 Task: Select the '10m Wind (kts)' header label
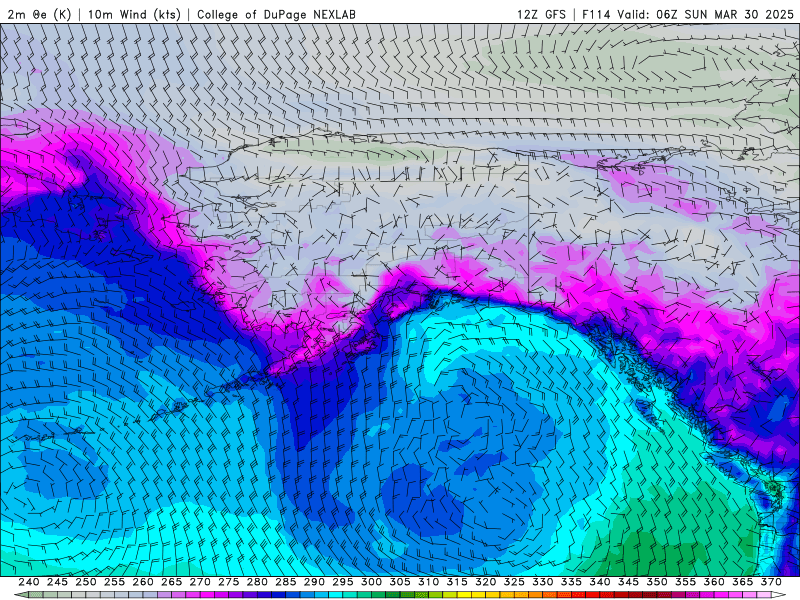(x=134, y=14)
